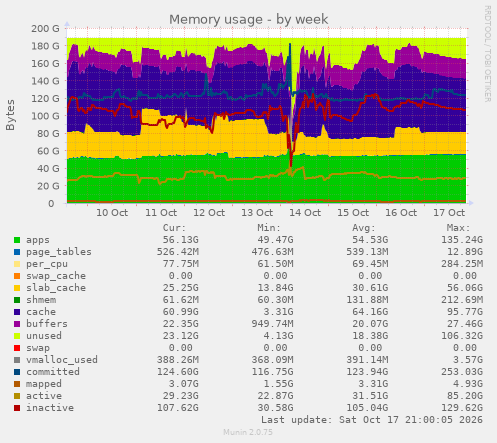Click the 'Min:' column header
The height and width of the screenshot is (443, 497).
click(269, 228)
